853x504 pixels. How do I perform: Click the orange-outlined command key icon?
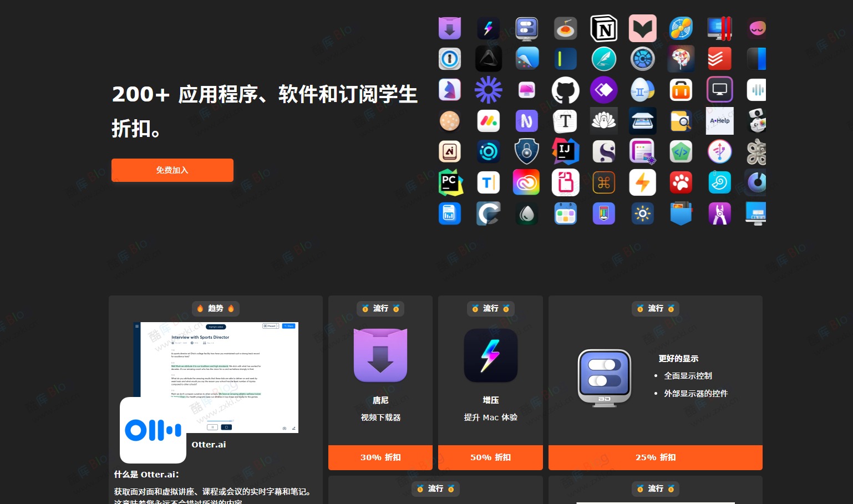(x=604, y=182)
